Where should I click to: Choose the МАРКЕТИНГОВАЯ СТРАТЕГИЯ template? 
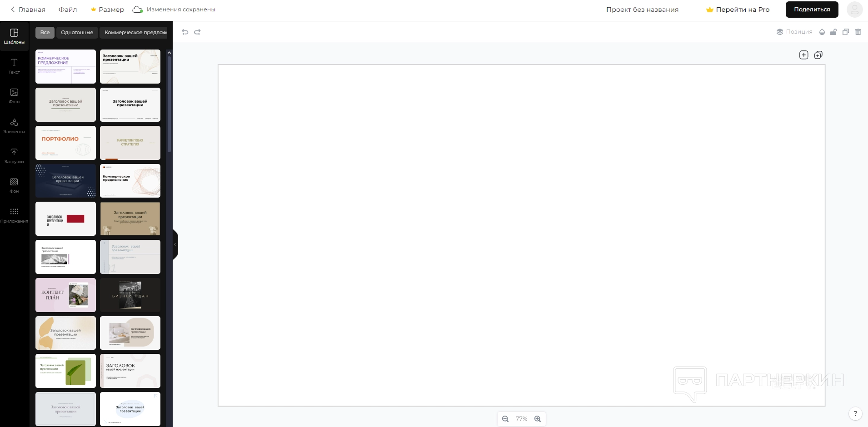coord(130,143)
